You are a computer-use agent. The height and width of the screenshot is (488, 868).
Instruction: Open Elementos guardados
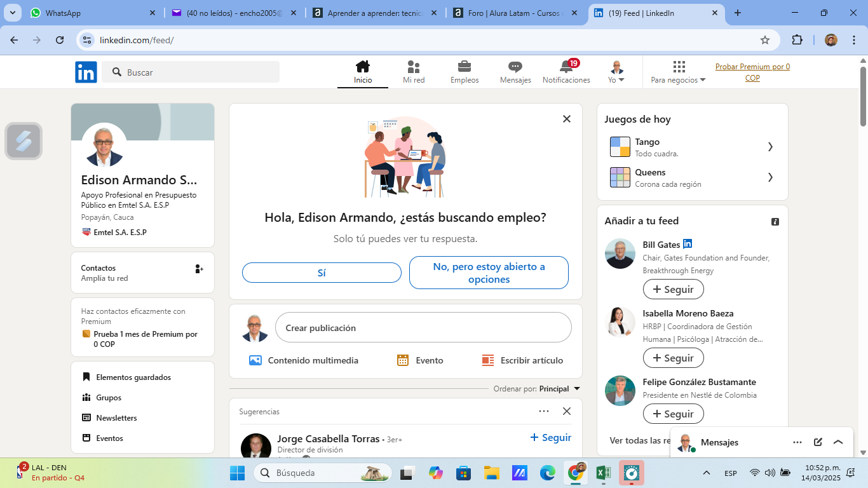tap(127, 377)
